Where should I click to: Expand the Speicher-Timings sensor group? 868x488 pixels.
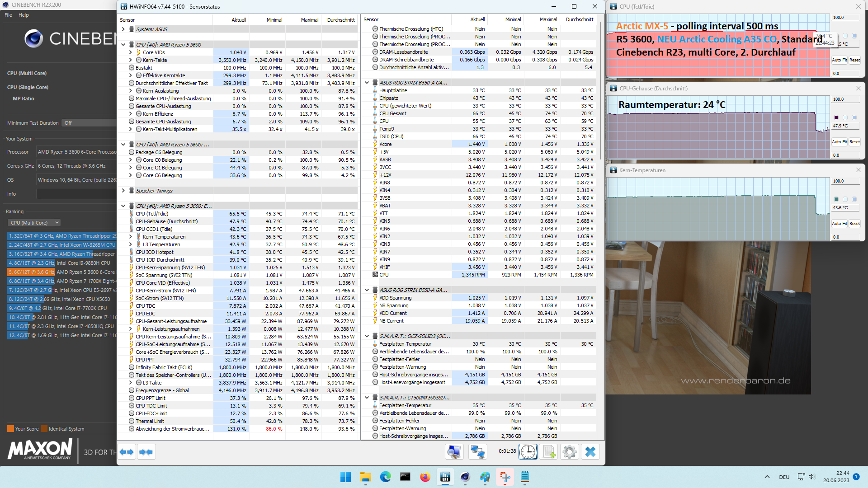(x=123, y=191)
